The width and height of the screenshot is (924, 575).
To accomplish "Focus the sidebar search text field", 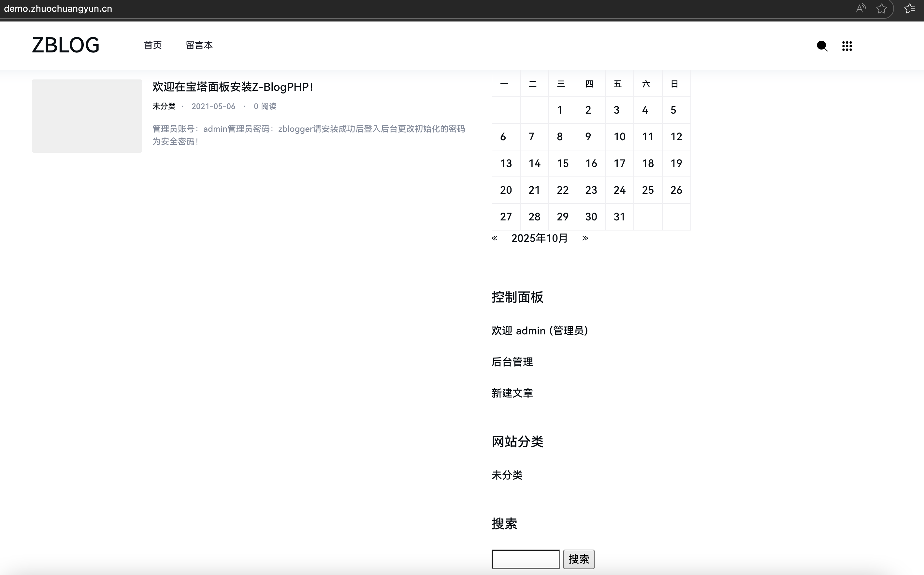I will click(x=525, y=559).
